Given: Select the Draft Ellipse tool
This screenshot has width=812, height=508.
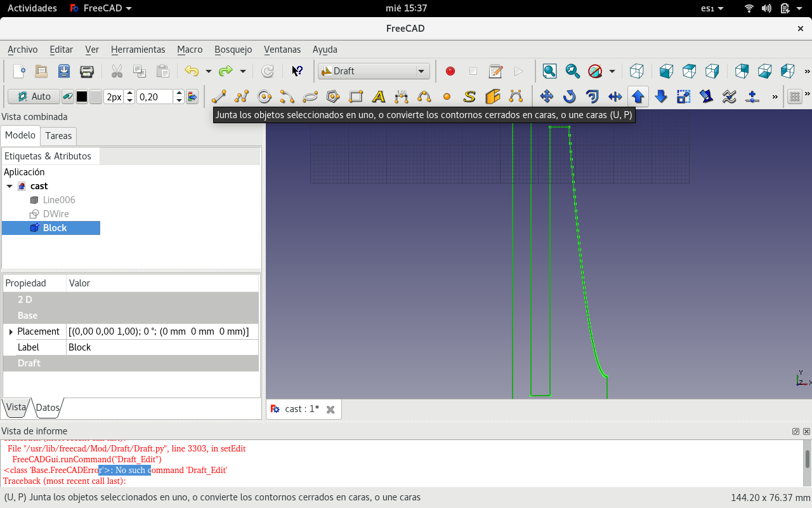Looking at the screenshot, I should coord(310,97).
